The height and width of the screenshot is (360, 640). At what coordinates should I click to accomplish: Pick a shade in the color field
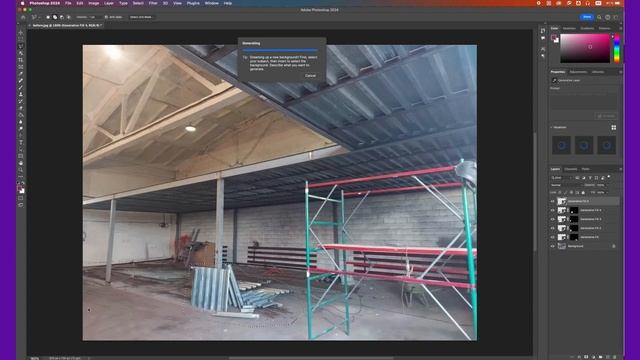[585, 48]
